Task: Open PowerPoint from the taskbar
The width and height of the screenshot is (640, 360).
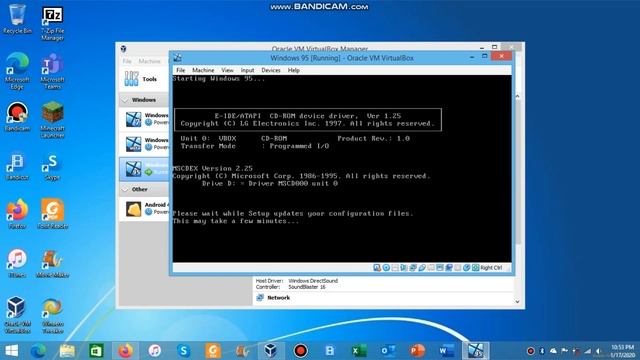Action: coord(417,351)
